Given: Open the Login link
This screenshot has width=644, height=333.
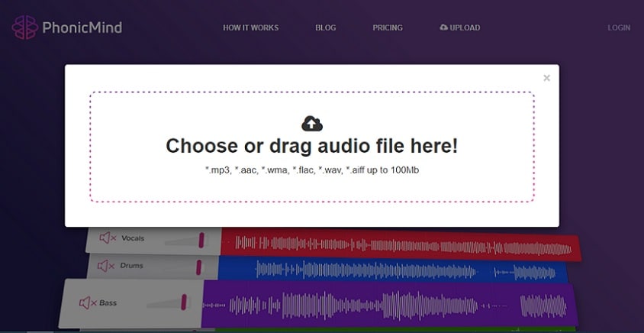Looking at the screenshot, I should [x=619, y=27].
